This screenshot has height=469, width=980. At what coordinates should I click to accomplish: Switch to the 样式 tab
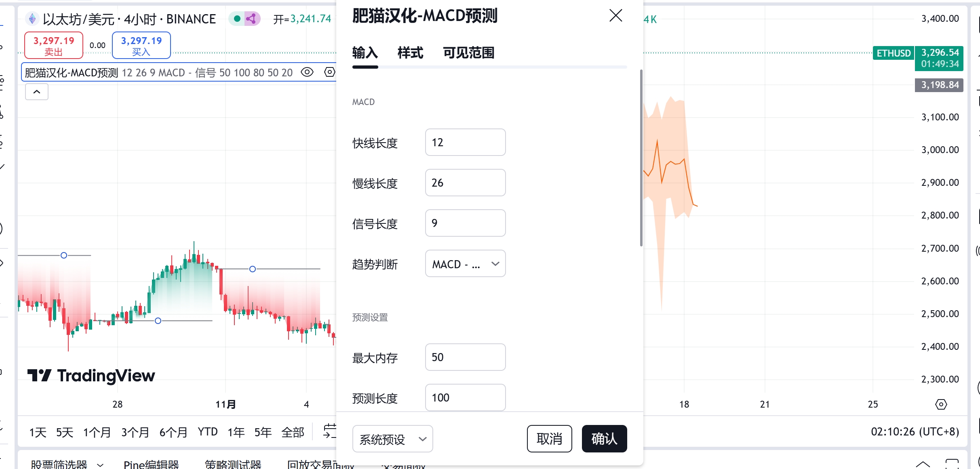coord(410,53)
